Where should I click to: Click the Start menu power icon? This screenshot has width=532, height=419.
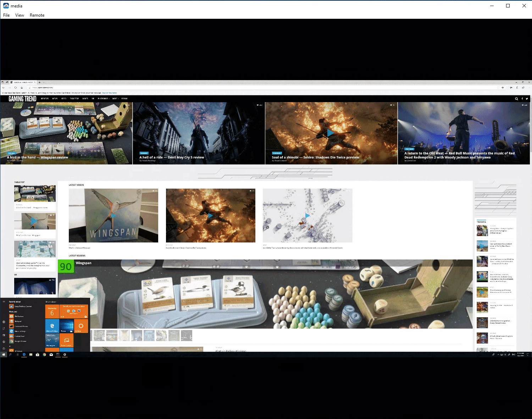pyautogui.click(x=4, y=348)
